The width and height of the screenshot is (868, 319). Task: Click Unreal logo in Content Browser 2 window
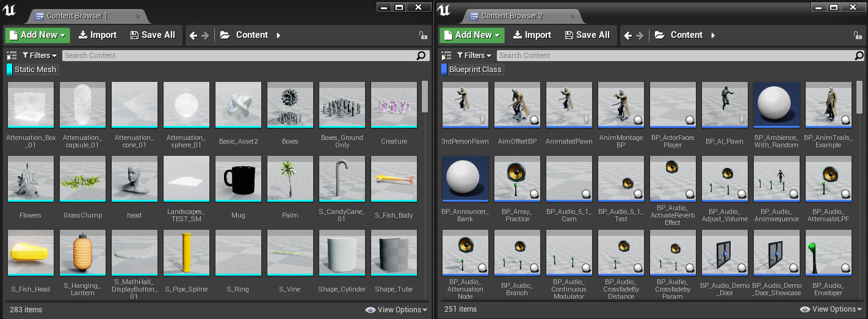(x=444, y=10)
